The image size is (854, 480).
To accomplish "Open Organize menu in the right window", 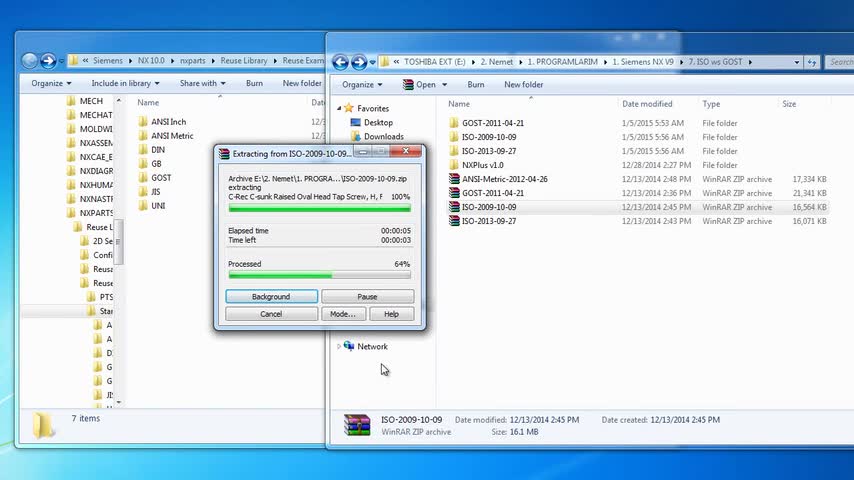I will 362,84.
